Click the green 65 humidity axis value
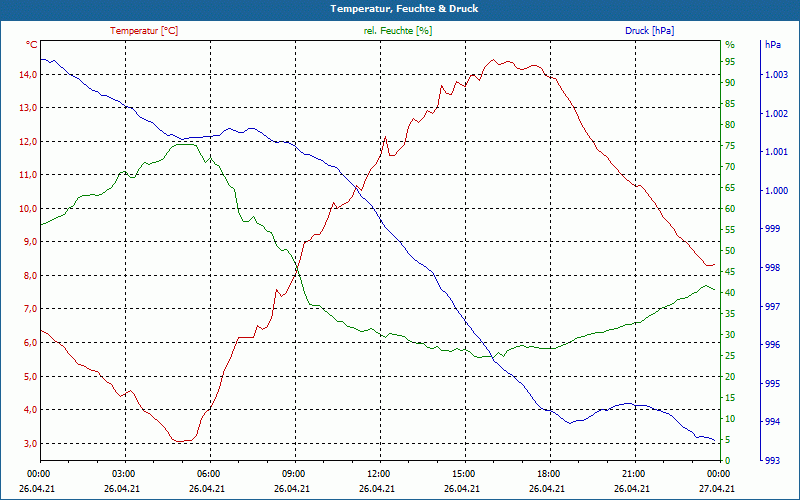 click(x=730, y=188)
